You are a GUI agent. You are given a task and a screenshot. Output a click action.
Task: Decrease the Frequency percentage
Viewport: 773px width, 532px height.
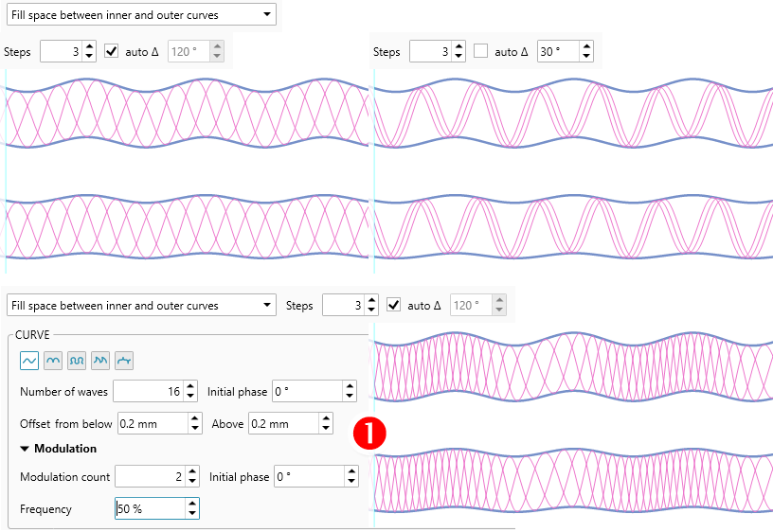coord(192,513)
